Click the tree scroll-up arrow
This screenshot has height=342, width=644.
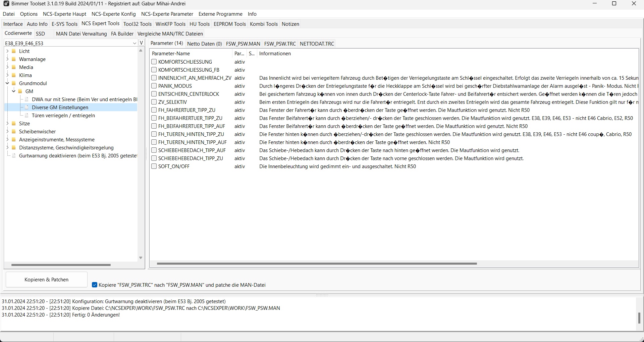click(x=141, y=51)
